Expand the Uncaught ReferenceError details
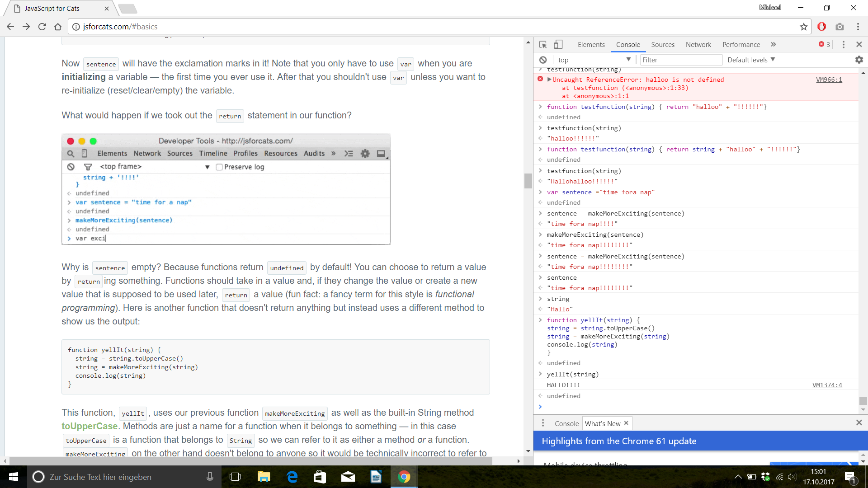 pyautogui.click(x=549, y=80)
